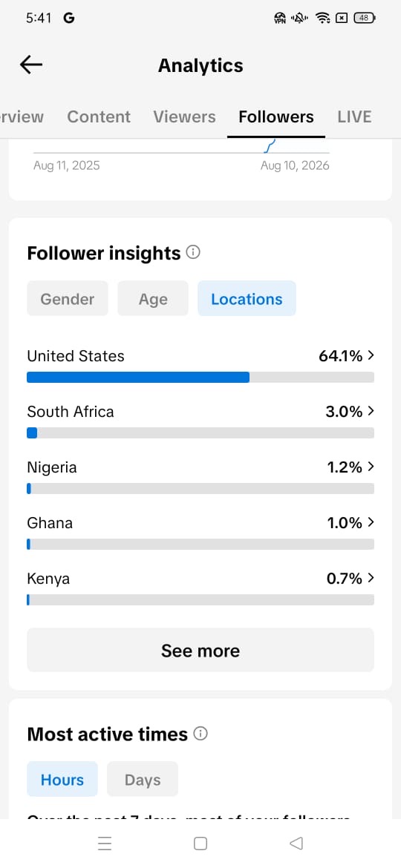Open Follower insights info icon
The width and height of the screenshot is (401, 868).
(193, 252)
